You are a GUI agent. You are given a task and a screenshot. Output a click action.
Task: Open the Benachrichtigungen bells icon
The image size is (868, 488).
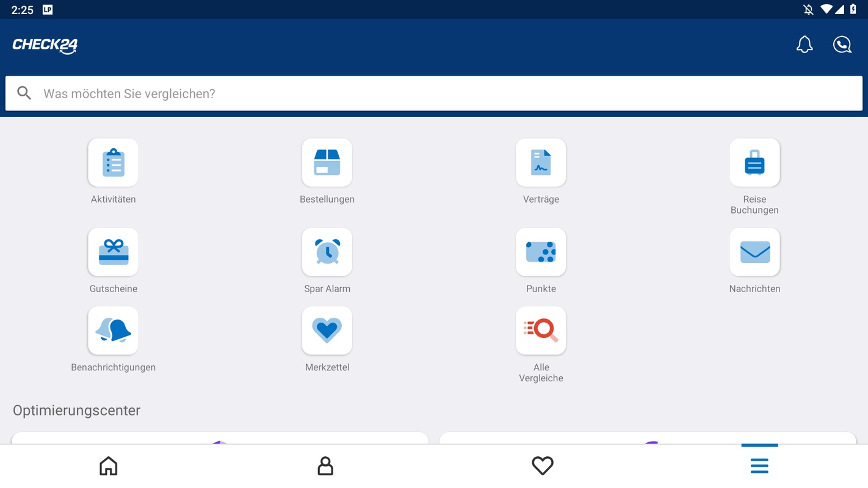[113, 331]
